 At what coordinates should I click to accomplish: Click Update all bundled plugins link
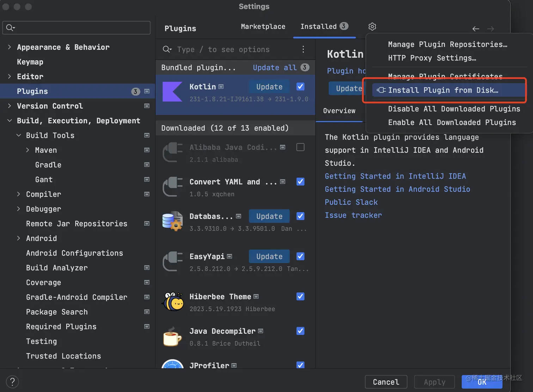click(x=275, y=68)
